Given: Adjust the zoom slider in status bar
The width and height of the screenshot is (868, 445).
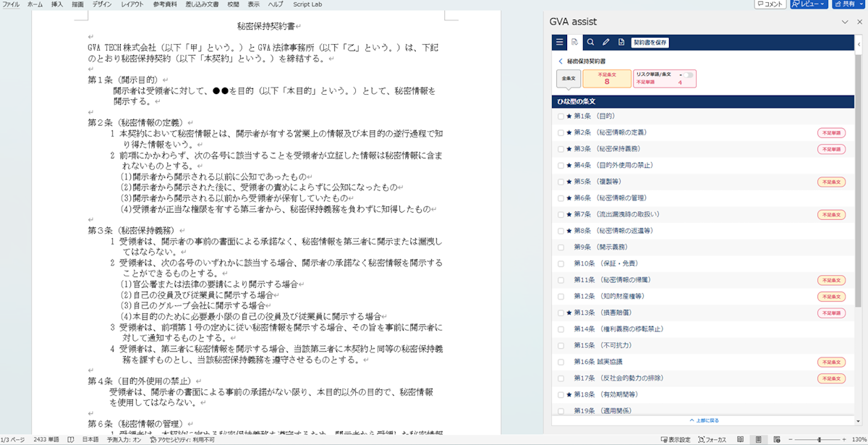Looking at the screenshot, I should (x=817, y=439).
